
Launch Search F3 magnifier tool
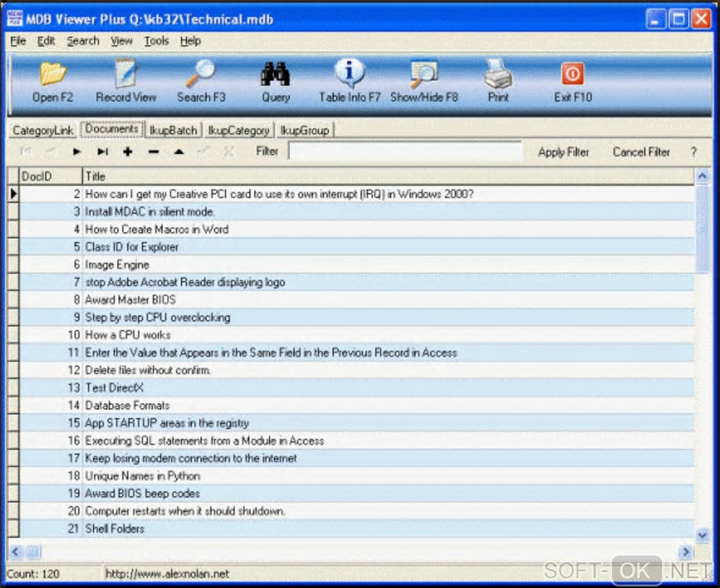pos(200,82)
